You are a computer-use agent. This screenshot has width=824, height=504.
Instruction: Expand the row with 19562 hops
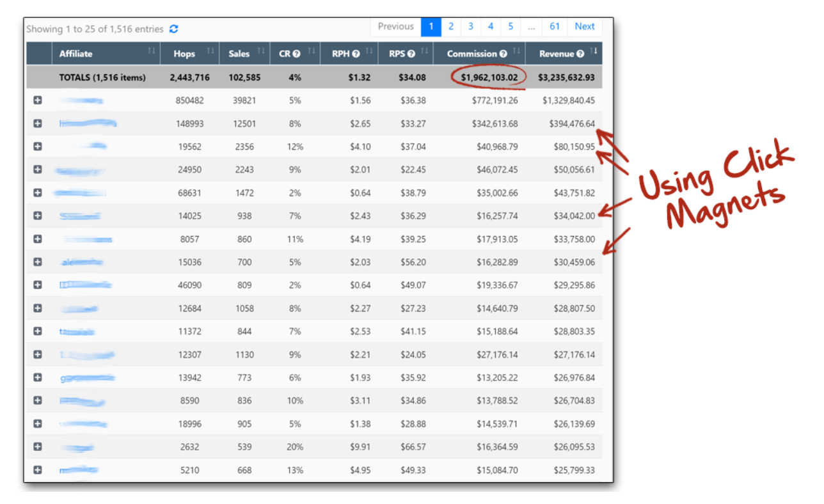38,146
